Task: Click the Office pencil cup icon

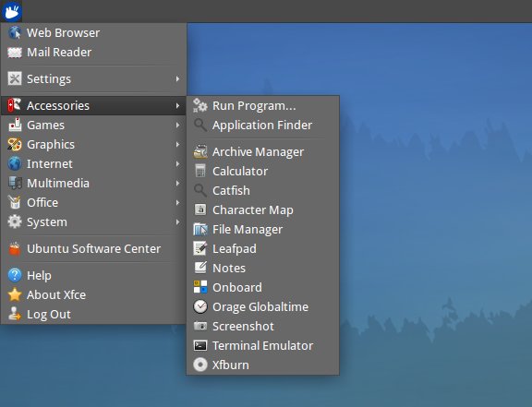Action: point(15,202)
